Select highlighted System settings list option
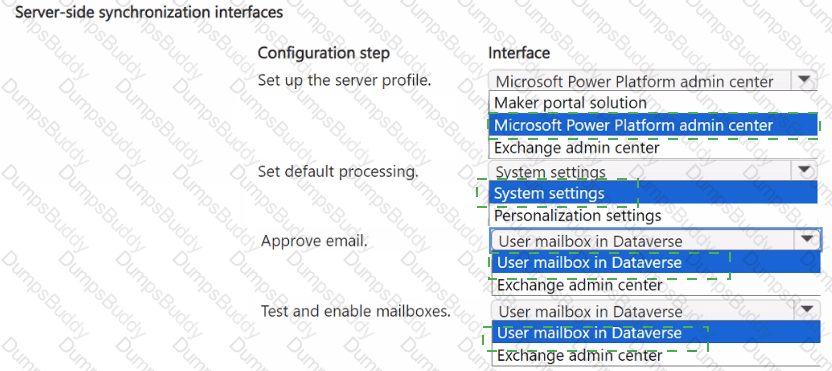 tap(653, 193)
